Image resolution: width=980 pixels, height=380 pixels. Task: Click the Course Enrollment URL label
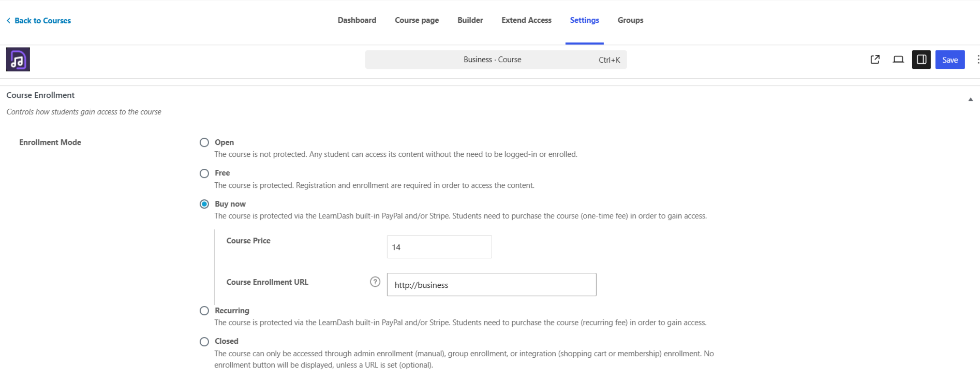click(268, 282)
